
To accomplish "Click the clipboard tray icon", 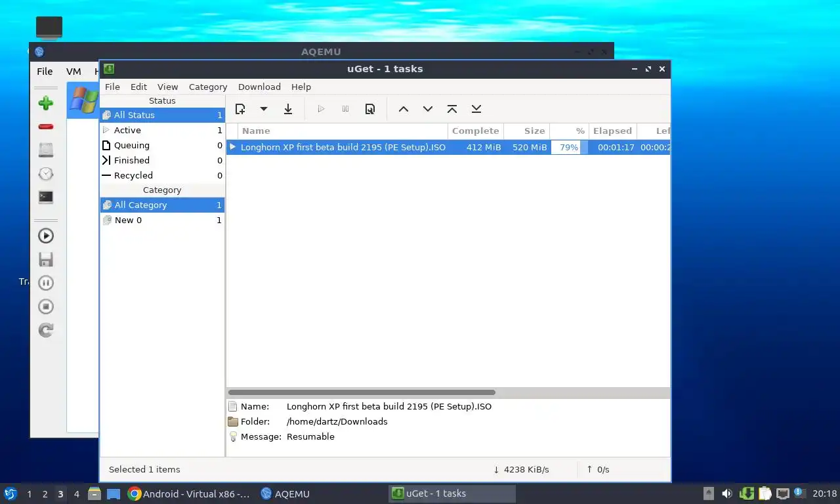I will 765,493.
